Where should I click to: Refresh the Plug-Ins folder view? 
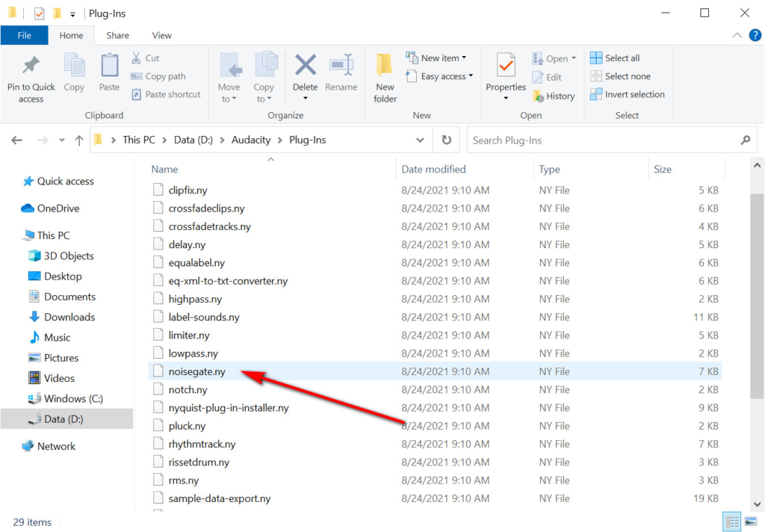point(447,140)
